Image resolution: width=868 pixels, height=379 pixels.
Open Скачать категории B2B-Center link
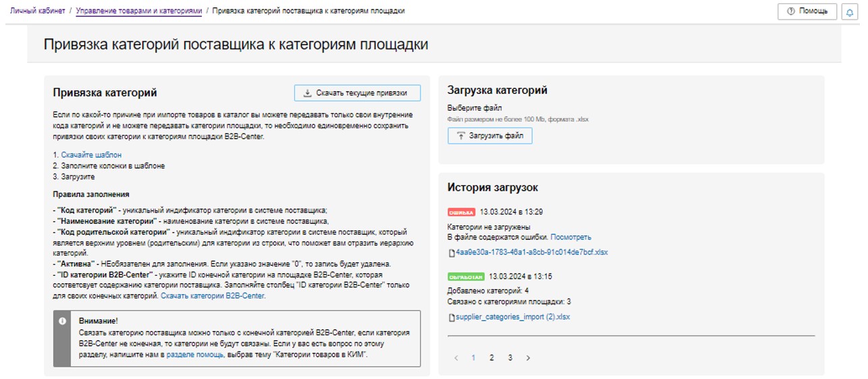pos(213,295)
